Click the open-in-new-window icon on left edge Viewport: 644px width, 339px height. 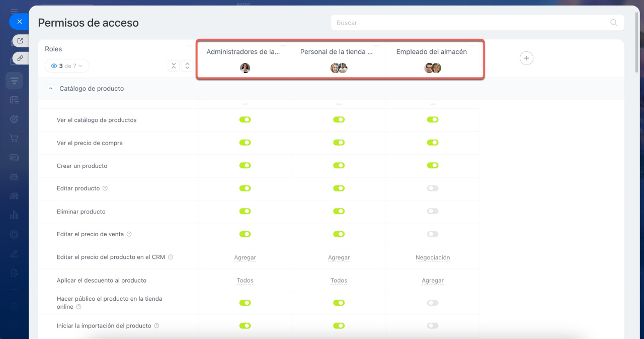pyautogui.click(x=20, y=41)
